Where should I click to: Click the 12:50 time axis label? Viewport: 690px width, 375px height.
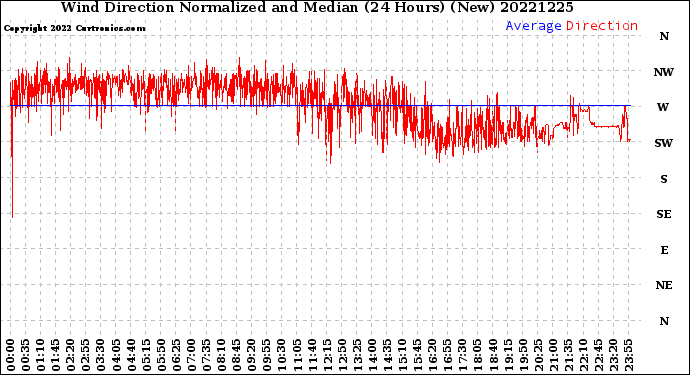tap(341, 356)
